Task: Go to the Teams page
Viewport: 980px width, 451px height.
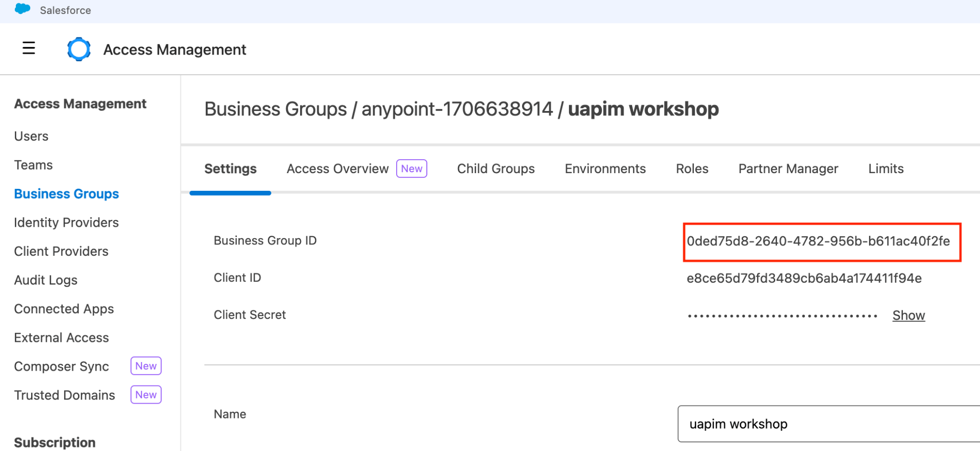Action: click(33, 165)
